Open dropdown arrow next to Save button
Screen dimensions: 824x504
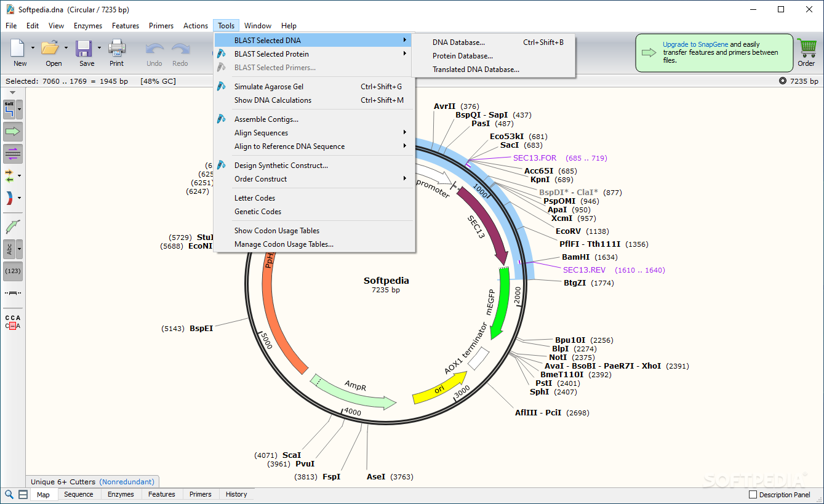99,47
